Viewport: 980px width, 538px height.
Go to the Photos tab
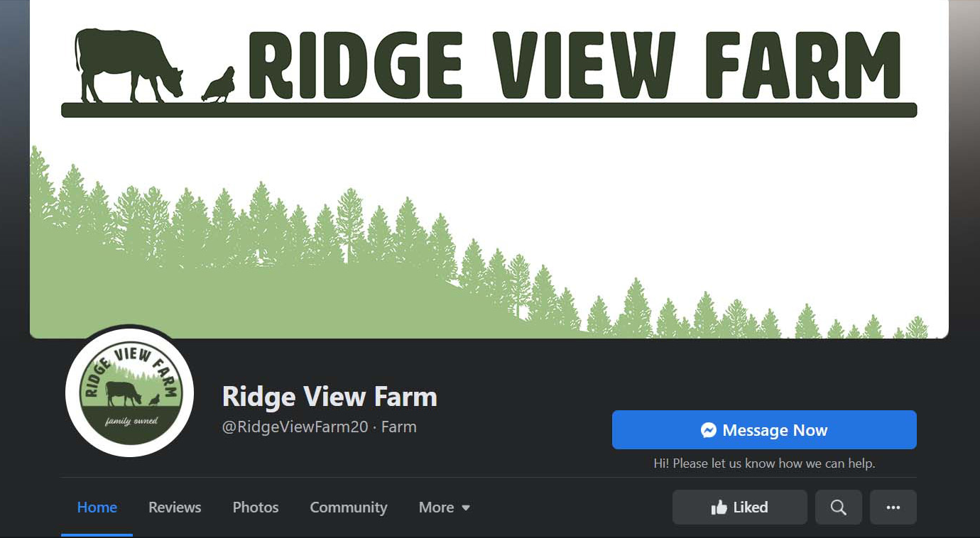(x=256, y=507)
